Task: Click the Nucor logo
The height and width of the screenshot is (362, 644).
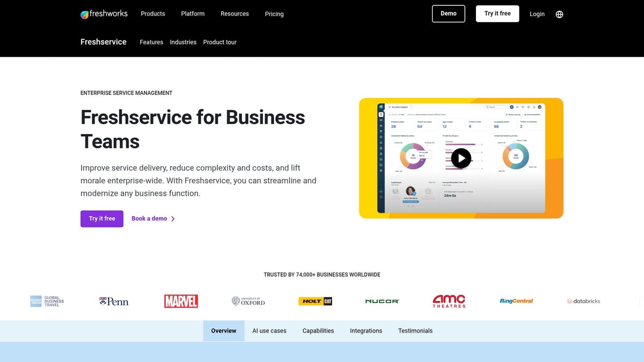Action: click(x=382, y=301)
